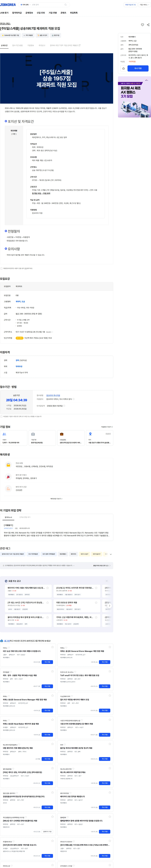Click the 편의·여가·건강 benefits icon
Screen dimensions: 151x868
8,489
